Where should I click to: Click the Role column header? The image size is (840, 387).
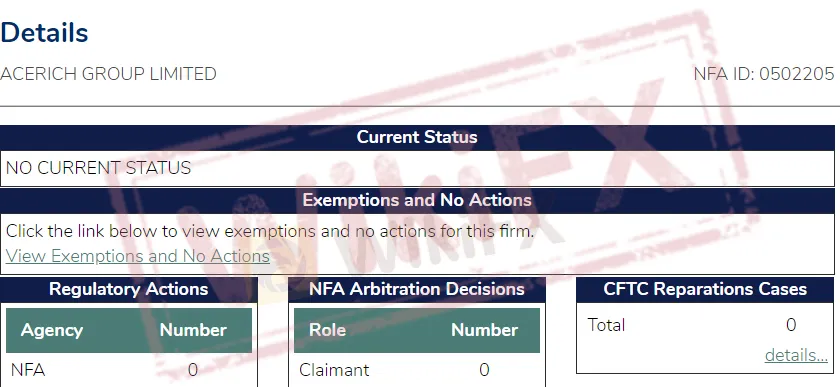(327, 330)
